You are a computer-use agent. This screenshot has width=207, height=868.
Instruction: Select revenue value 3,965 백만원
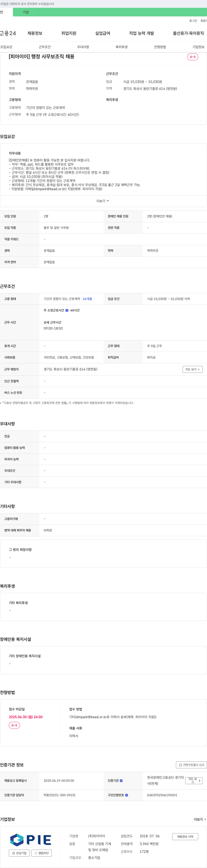click(x=149, y=844)
